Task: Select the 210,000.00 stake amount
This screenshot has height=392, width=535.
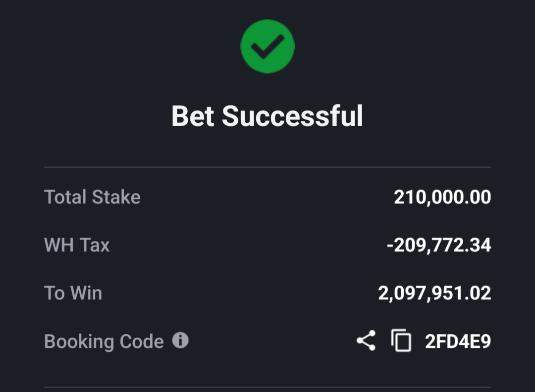Action: [442, 197]
